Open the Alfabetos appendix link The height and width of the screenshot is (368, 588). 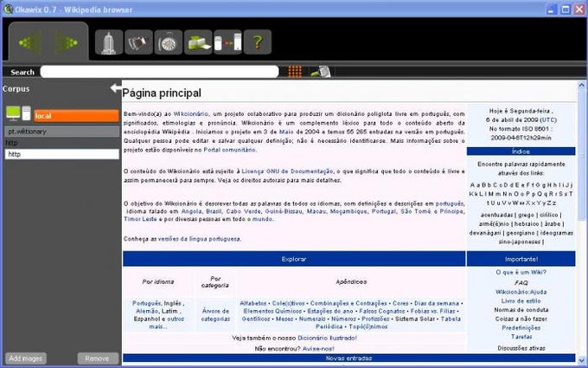coord(253,303)
